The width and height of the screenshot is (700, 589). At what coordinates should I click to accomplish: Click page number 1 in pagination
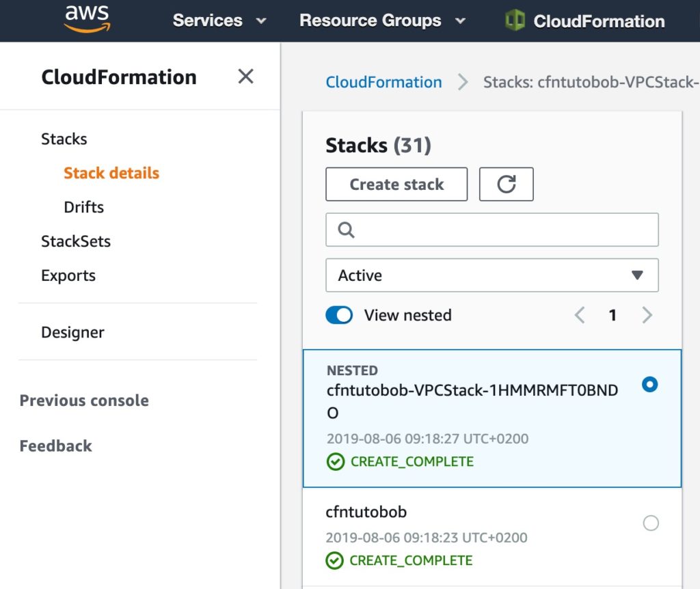(613, 315)
